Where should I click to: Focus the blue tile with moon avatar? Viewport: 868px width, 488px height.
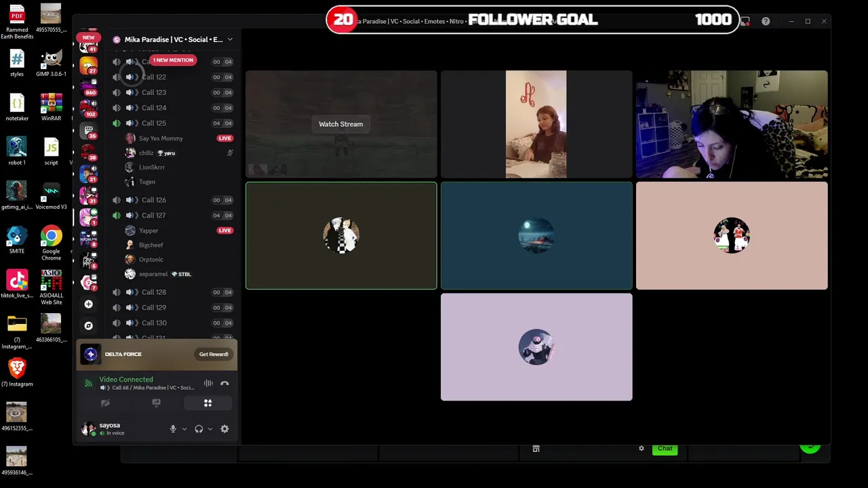pyautogui.click(x=536, y=235)
